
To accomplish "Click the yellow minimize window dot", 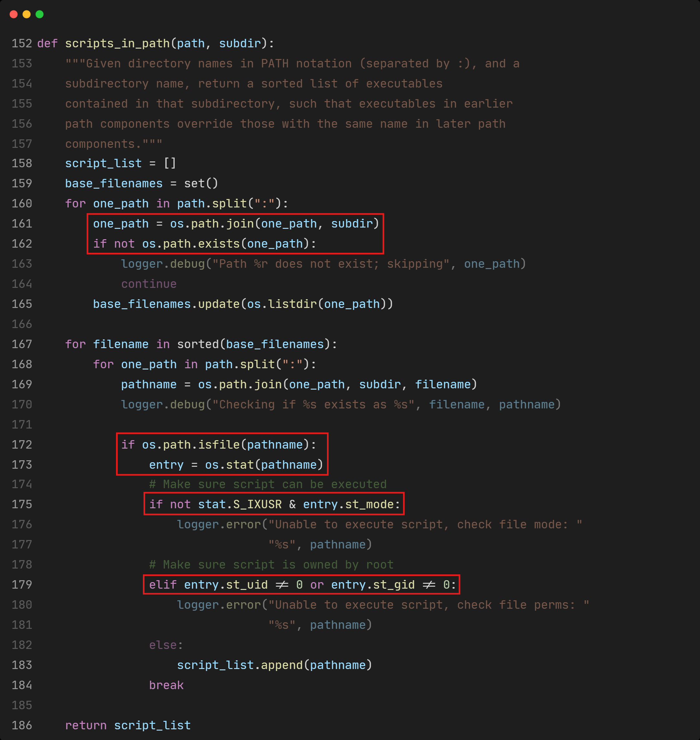I will [27, 15].
